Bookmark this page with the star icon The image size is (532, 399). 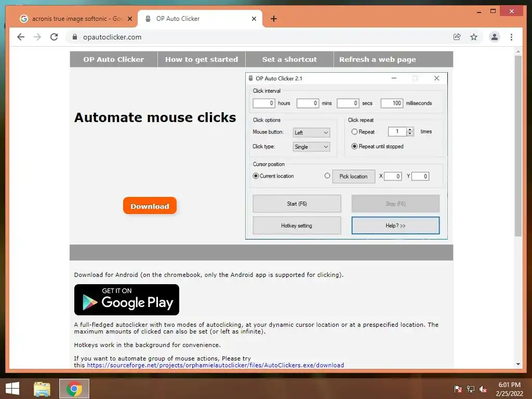[x=474, y=37]
